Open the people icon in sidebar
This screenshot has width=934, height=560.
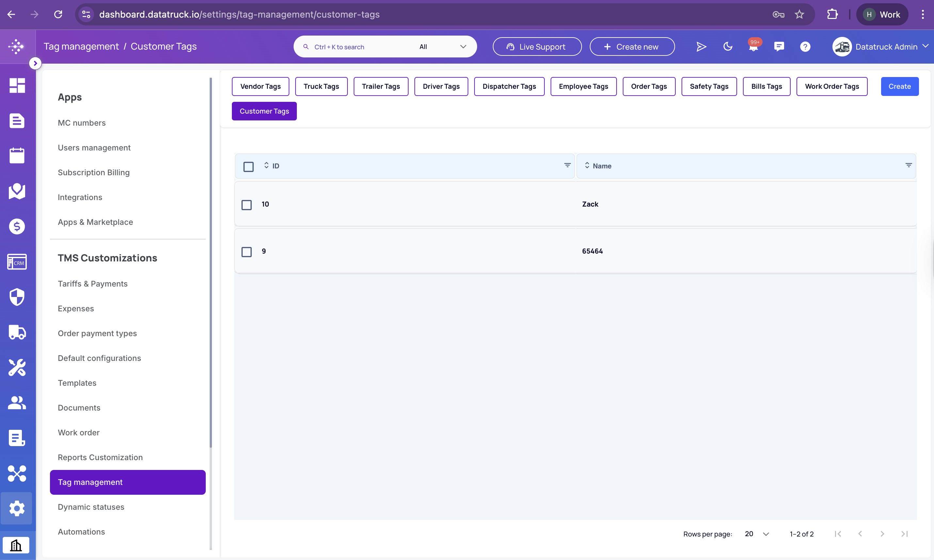click(x=17, y=403)
